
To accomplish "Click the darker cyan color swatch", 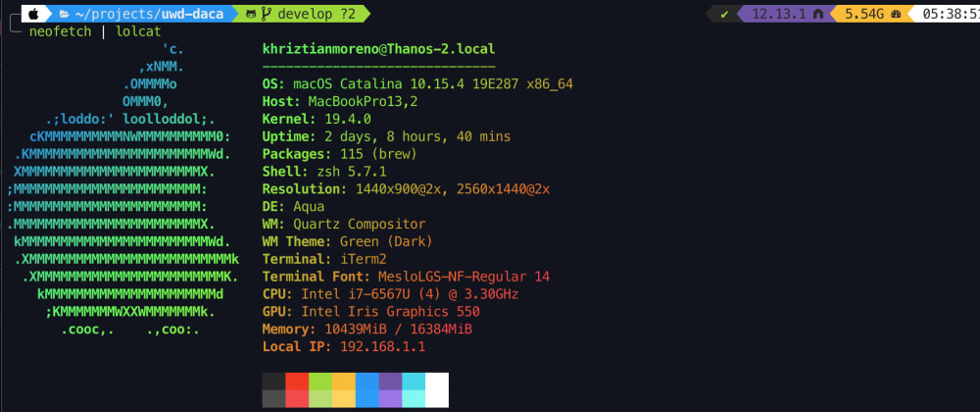I will pyautogui.click(x=414, y=382).
